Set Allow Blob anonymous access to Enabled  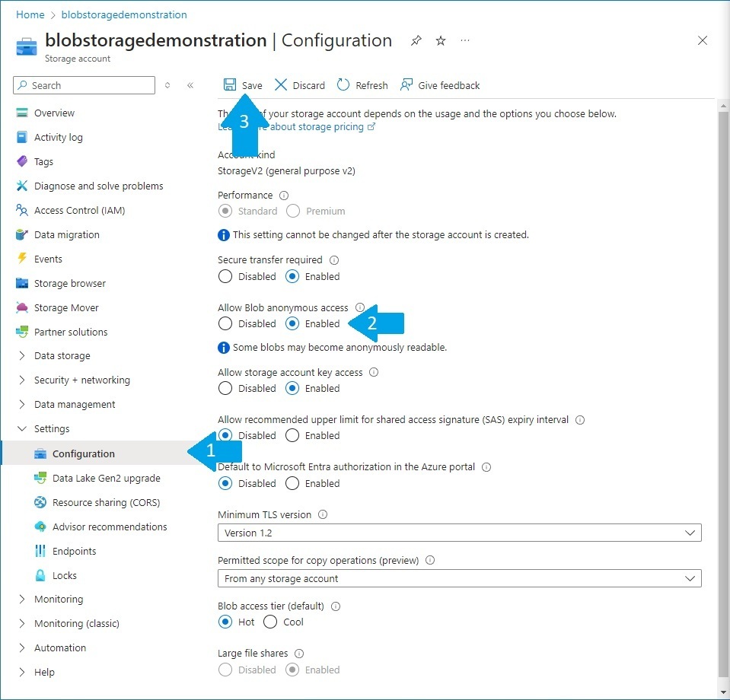tap(292, 323)
